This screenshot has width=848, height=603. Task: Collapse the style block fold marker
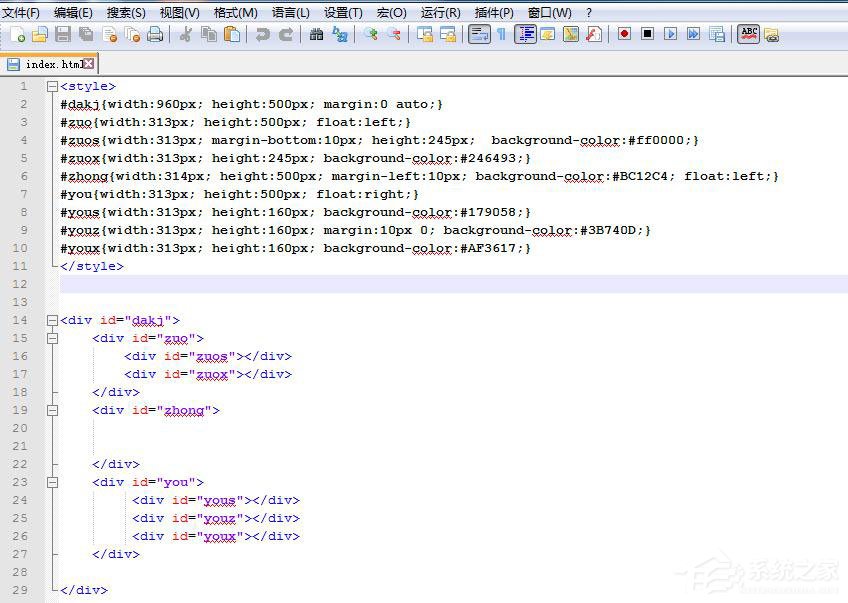click(52, 86)
